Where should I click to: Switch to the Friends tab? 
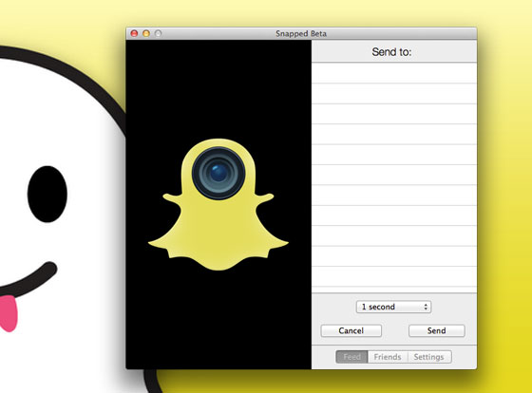(388, 357)
